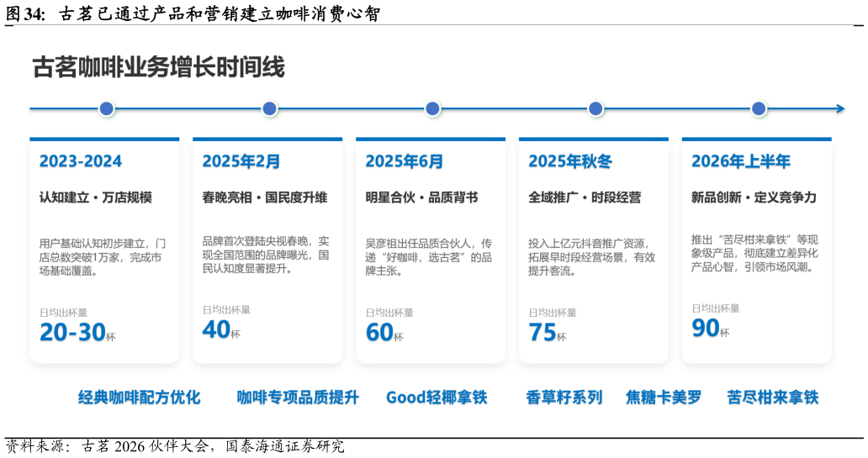This screenshot has height=458, width=868.
Task: Click the value 40杯
Action: click(221, 329)
